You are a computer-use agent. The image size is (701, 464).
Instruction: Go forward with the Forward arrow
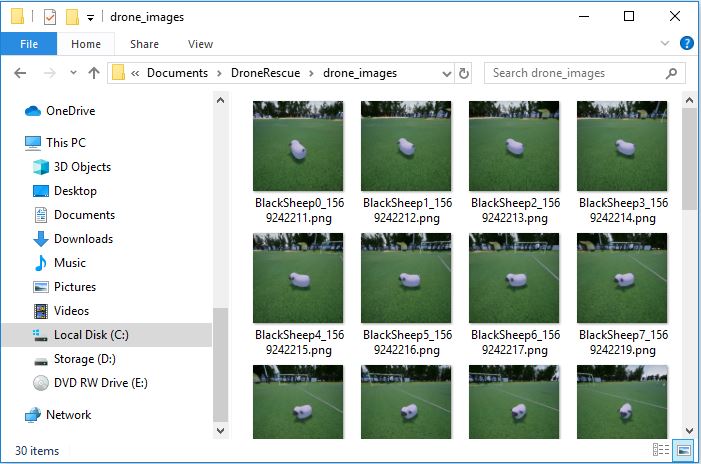pyautogui.click(x=50, y=73)
